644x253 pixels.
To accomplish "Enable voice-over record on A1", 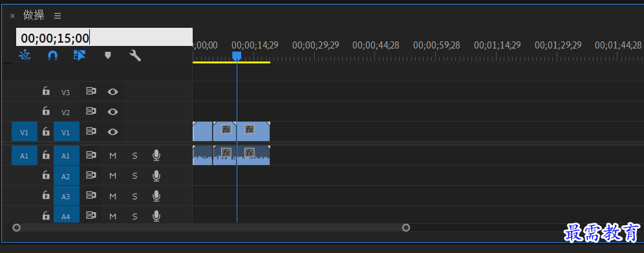I will coord(156,155).
